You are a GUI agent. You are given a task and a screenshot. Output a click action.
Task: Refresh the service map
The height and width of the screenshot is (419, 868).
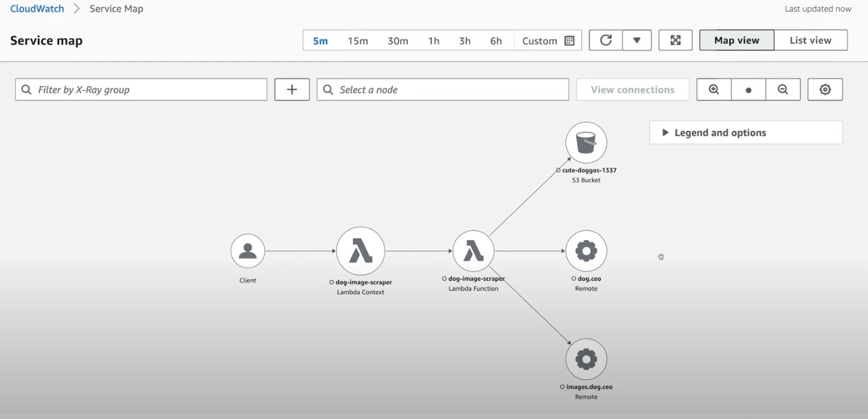(606, 40)
